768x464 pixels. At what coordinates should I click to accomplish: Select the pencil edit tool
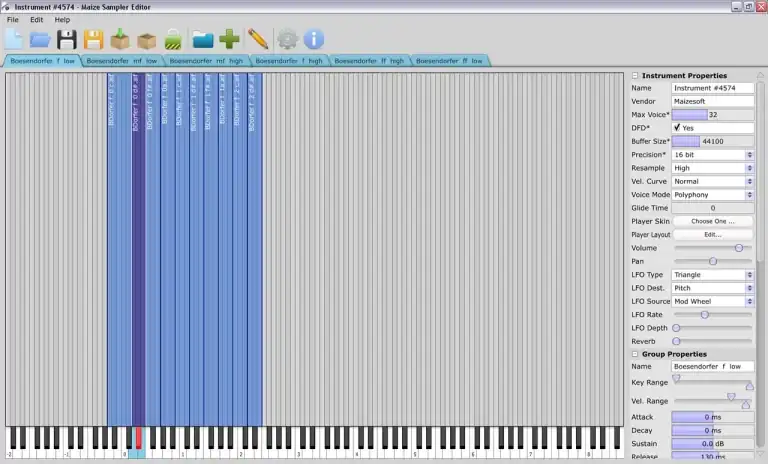click(x=258, y=39)
